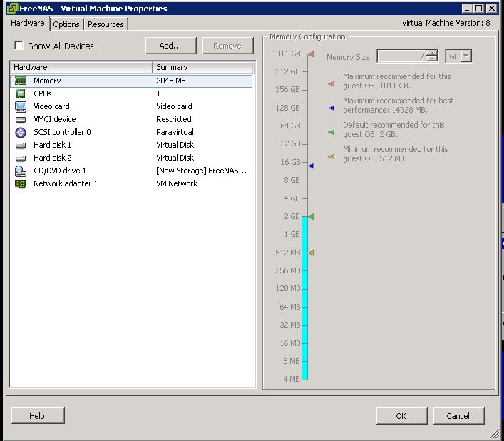Sort by the Summary column header
504x441 pixels.
pos(202,67)
